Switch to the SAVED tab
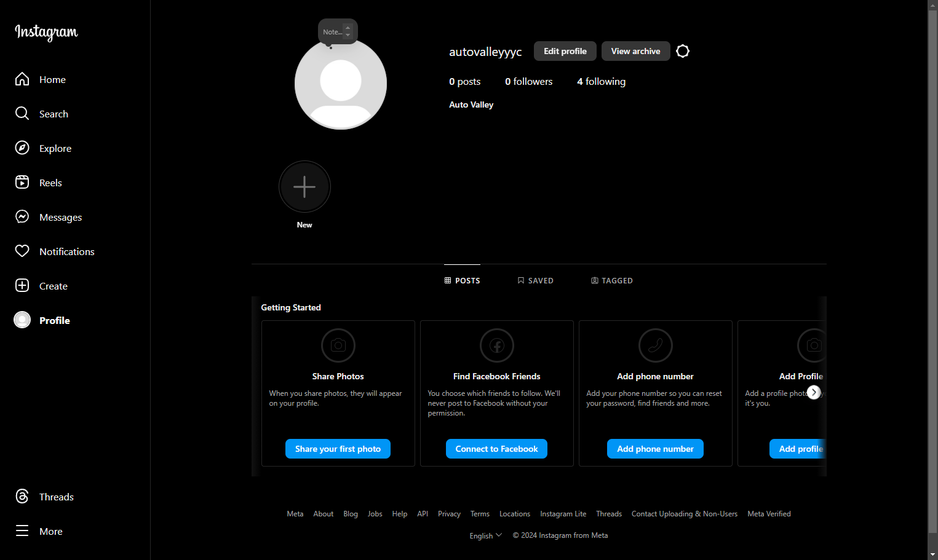 point(536,280)
